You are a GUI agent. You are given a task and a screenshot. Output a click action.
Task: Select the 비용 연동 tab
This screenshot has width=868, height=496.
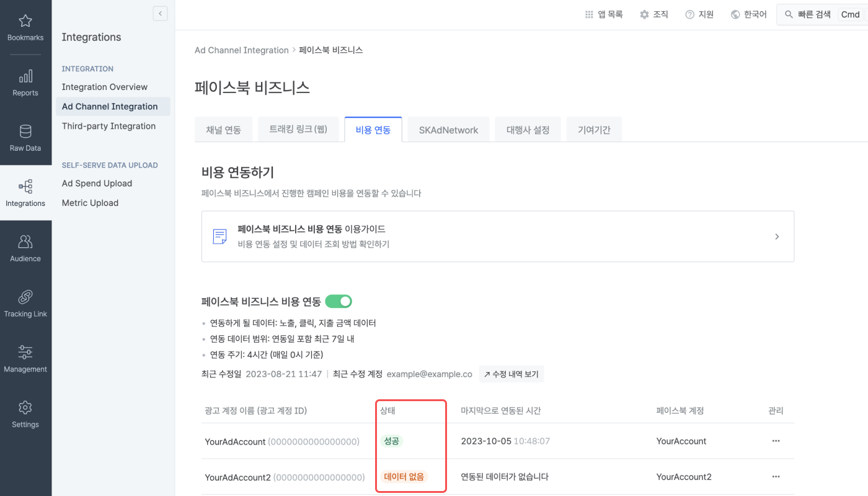(373, 130)
